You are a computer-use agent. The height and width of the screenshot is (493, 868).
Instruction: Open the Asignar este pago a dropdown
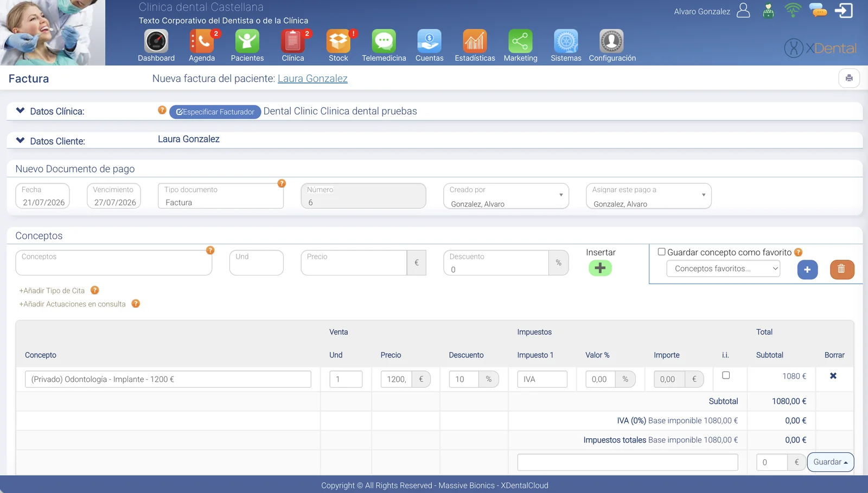click(x=648, y=196)
